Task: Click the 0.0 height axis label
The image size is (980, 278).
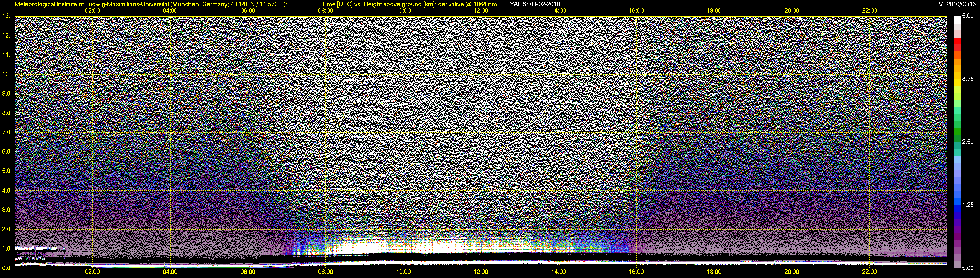Action: point(6,268)
